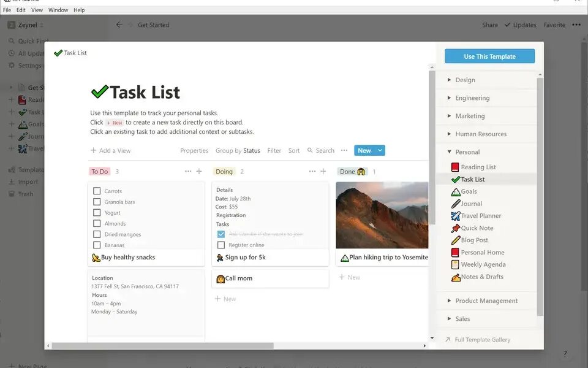This screenshot has height=368, width=588.
Task: Check the Dried mangoes checkbox
Action: 97,234
